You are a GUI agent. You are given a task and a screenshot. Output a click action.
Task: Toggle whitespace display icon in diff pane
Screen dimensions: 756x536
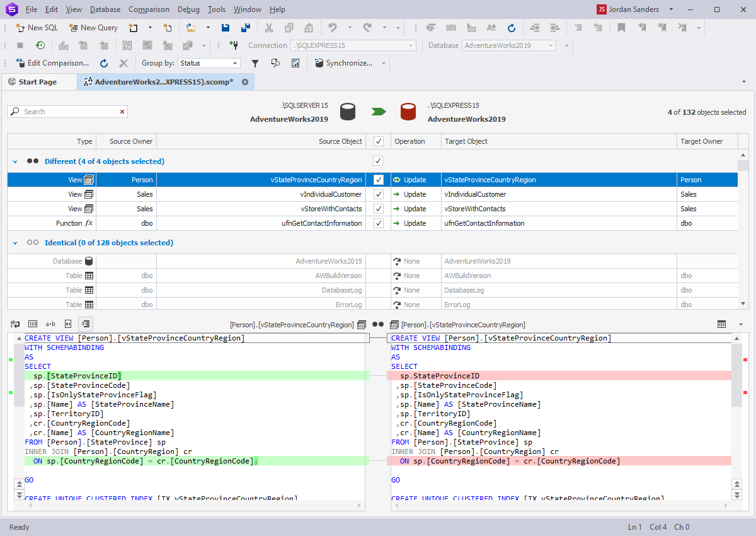[x=15, y=324]
